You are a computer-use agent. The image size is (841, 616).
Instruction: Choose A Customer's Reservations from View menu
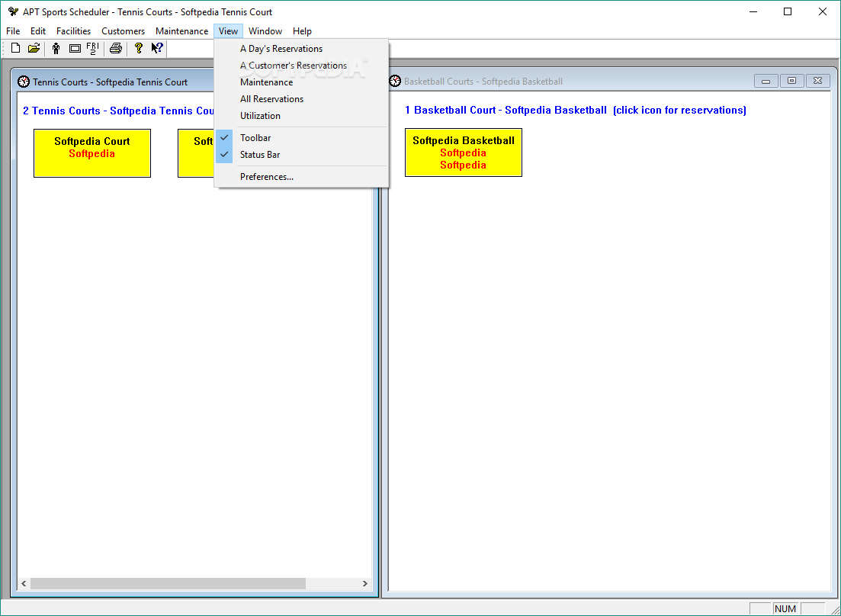pos(301,66)
